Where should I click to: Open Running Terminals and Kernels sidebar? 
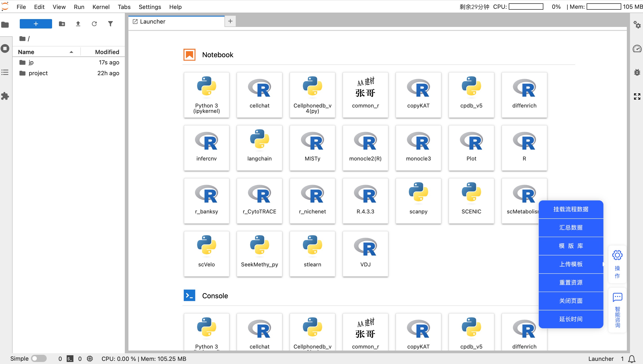pos(5,48)
